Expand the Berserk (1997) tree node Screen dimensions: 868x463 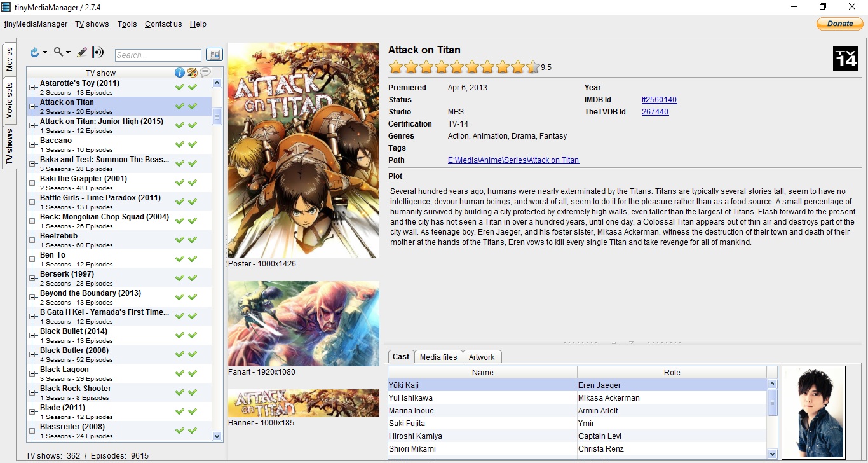[x=32, y=279]
